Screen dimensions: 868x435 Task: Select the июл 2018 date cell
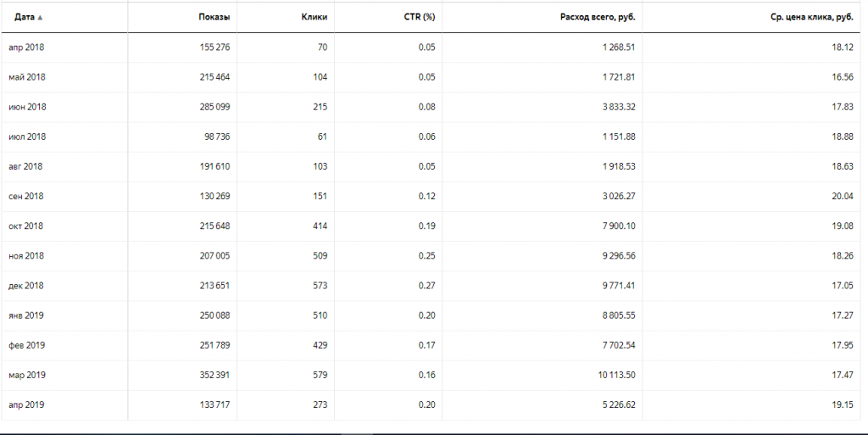pyautogui.click(x=25, y=137)
